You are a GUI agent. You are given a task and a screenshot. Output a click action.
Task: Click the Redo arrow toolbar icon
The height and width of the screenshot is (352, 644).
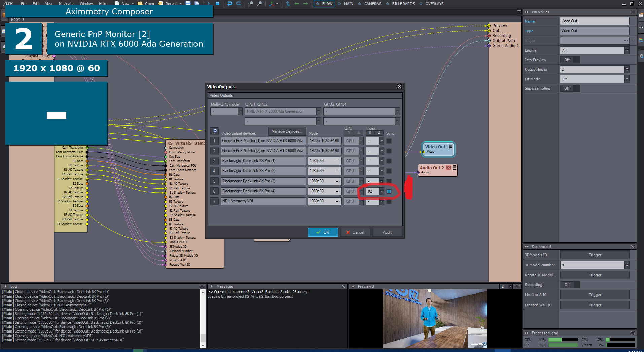point(238,3)
